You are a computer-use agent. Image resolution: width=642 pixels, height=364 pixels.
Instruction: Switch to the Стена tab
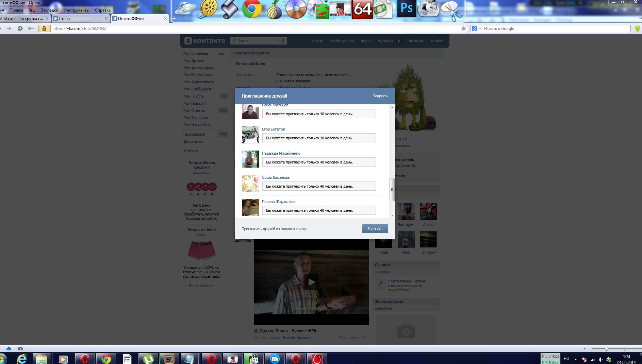pos(80,19)
